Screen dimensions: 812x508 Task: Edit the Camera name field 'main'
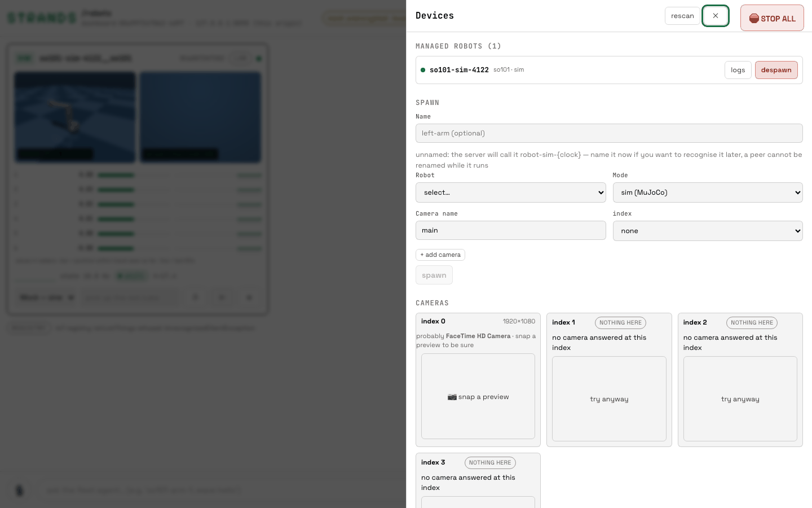click(511, 230)
